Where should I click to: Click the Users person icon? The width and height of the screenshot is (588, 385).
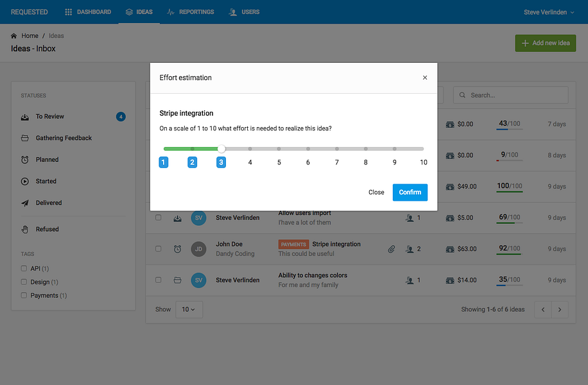(x=233, y=12)
